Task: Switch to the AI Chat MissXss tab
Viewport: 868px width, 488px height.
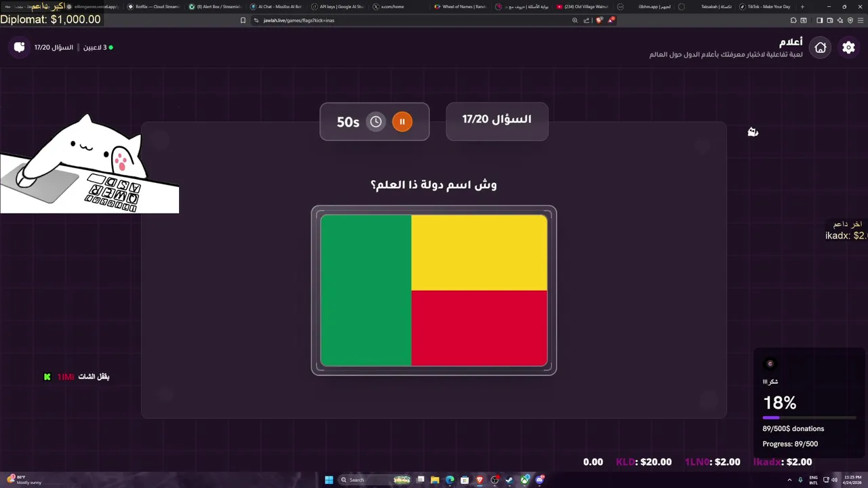Action: [276, 7]
